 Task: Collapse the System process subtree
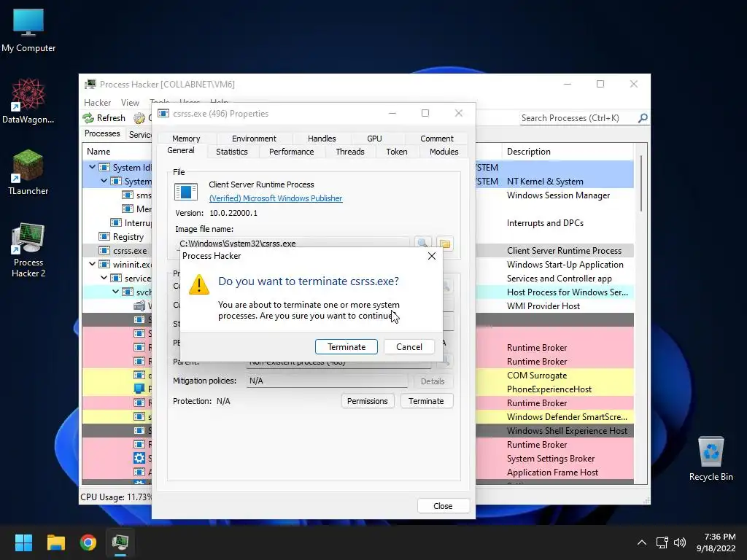(x=104, y=181)
